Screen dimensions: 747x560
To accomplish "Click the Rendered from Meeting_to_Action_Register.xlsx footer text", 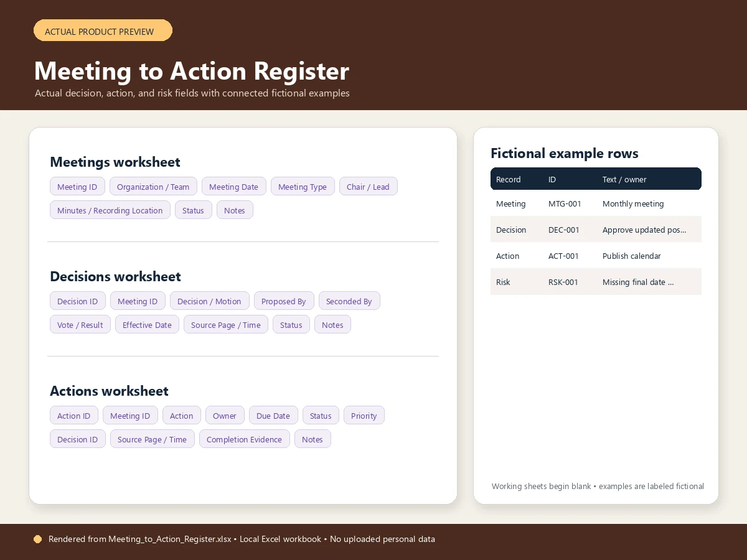I will point(242,539).
